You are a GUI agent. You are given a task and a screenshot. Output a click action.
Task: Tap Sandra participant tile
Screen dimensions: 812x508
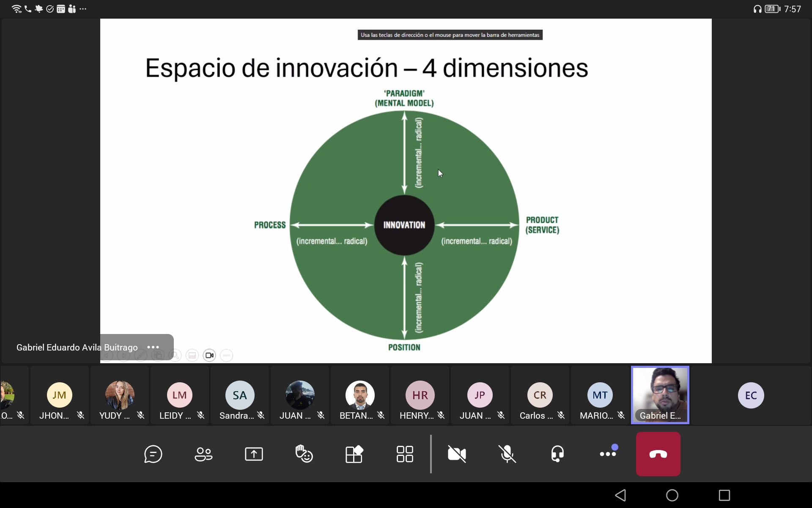pyautogui.click(x=240, y=396)
